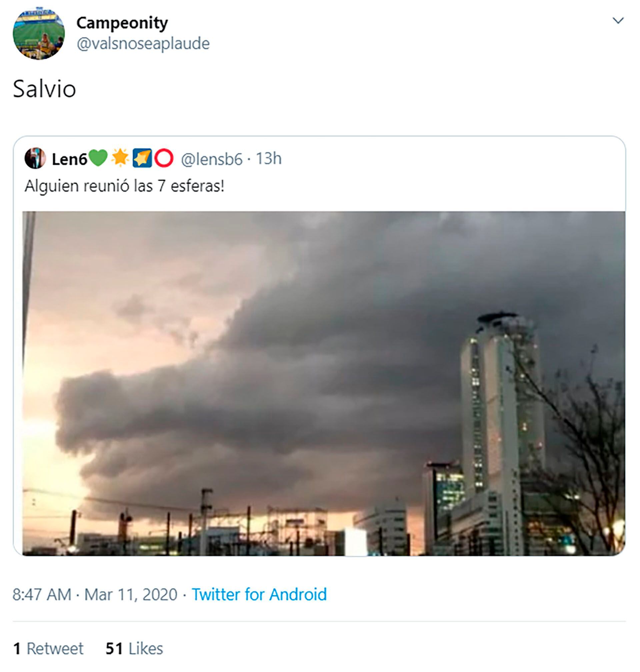
Task: Click the "Salvio" tweet text
Action: (x=44, y=89)
